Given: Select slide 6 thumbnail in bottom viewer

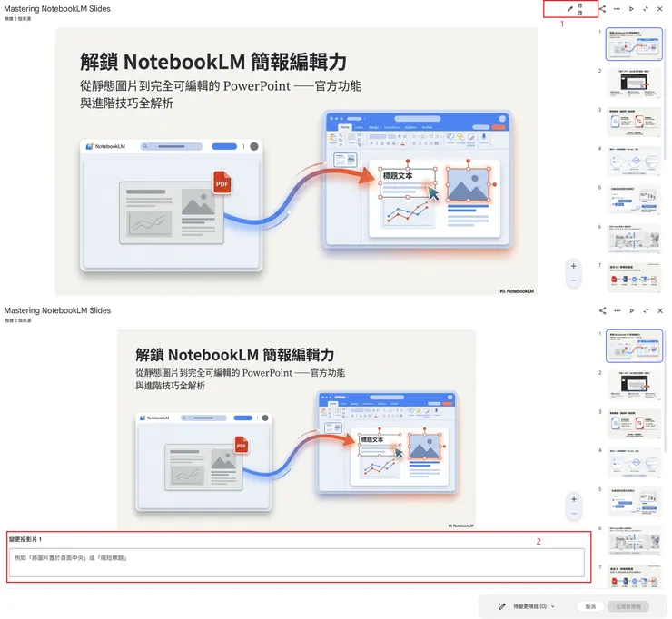Looking at the screenshot, I should coord(634,541).
